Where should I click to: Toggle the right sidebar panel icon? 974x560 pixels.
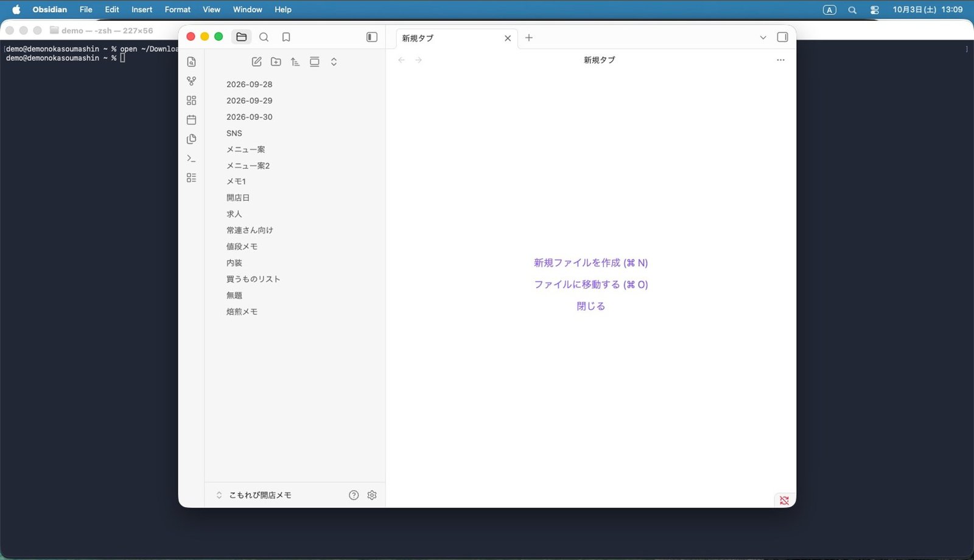pyautogui.click(x=782, y=37)
